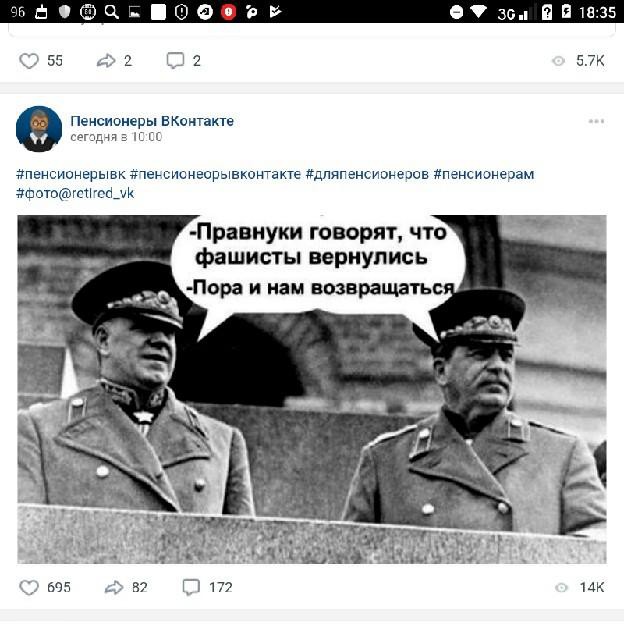The height and width of the screenshot is (624, 624).
Task: Tap the post timestamp сегодня в 10:00
Action: (x=116, y=137)
